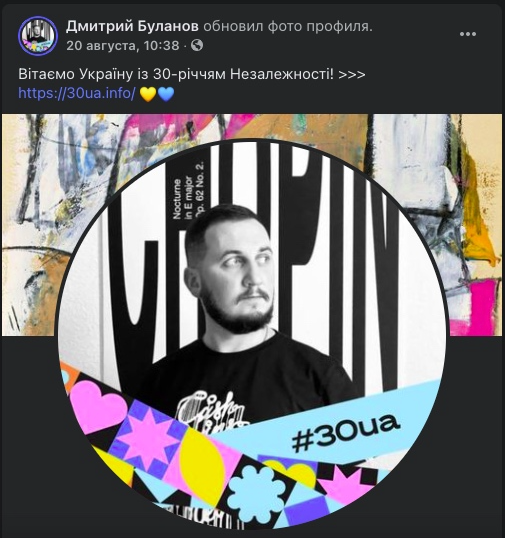Open the three-dot post options menu
Screen dimensions: 505x538
click(468, 34)
